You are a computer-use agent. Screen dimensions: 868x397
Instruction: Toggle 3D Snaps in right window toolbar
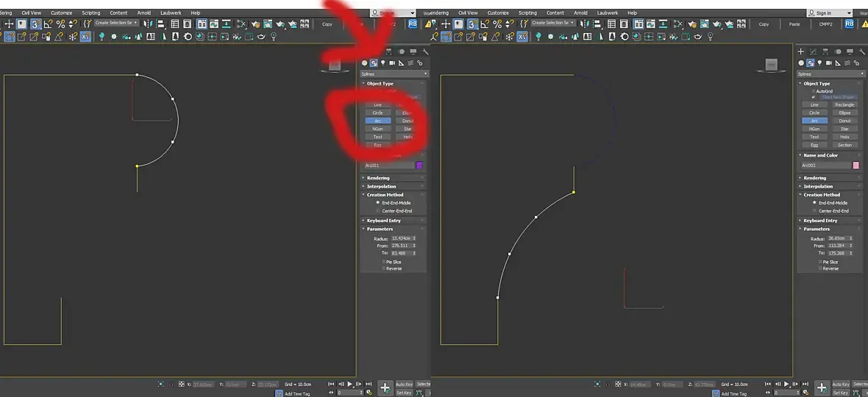coord(473,24)
